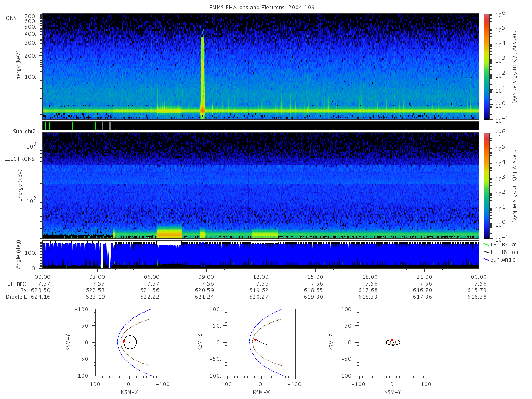
Task: Select the Sun Angle legend entry
Action: [499, 259]
